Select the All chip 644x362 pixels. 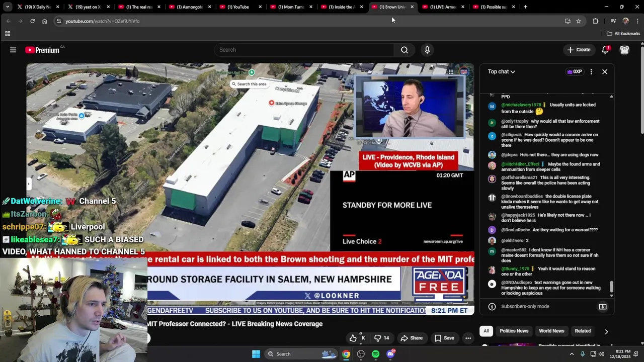tap(486, 331)
